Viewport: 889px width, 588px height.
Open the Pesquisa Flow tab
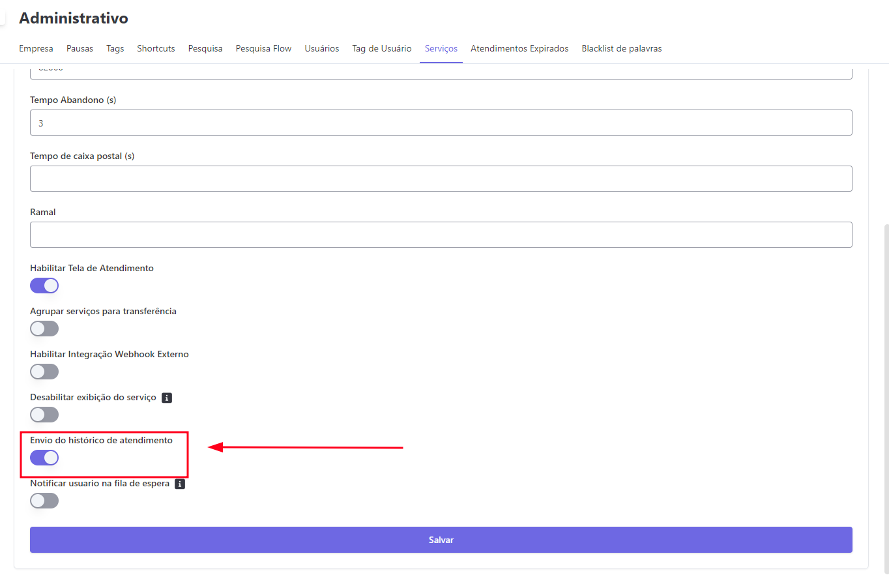click(x=263, y=48)
